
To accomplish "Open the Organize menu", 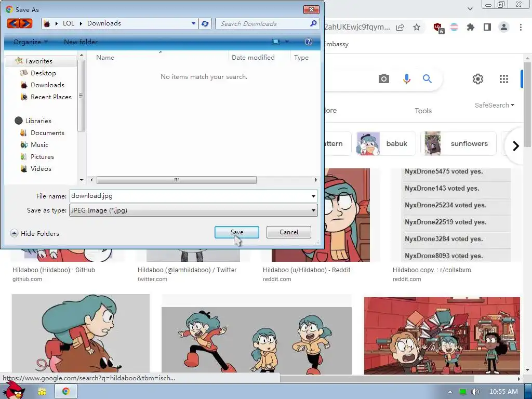I will pyautogui.click(x=31, y=42).
